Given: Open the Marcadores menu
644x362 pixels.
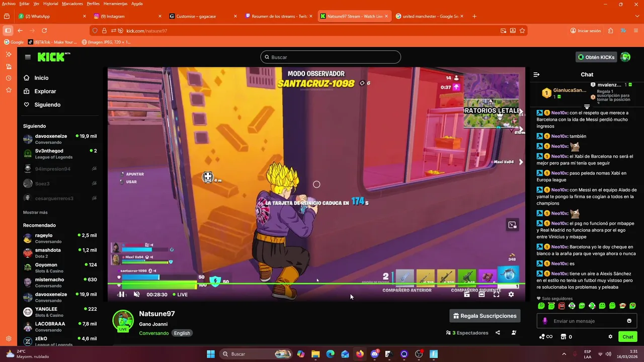Looking at the screenshot, I should (x=72, y=4).
